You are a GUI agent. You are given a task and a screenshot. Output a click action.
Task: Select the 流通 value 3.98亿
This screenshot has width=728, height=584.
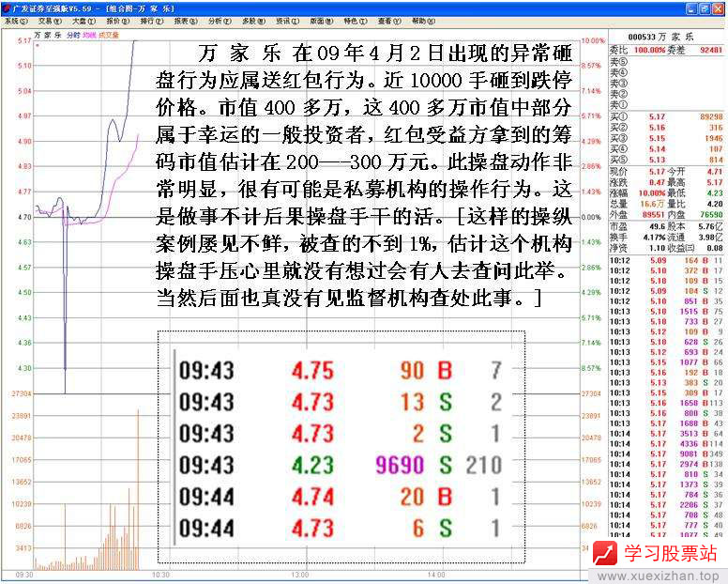pyautogui.click(x=710, y=238)
